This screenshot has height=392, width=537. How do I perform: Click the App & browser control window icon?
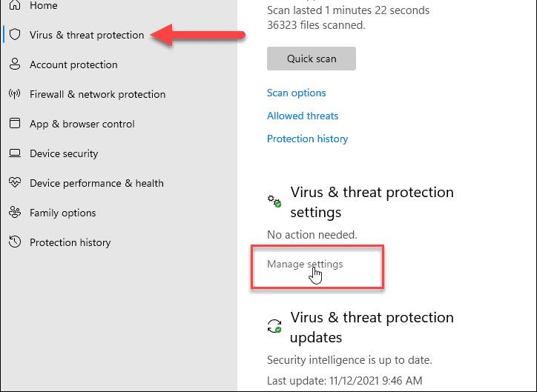coord(15,124)
